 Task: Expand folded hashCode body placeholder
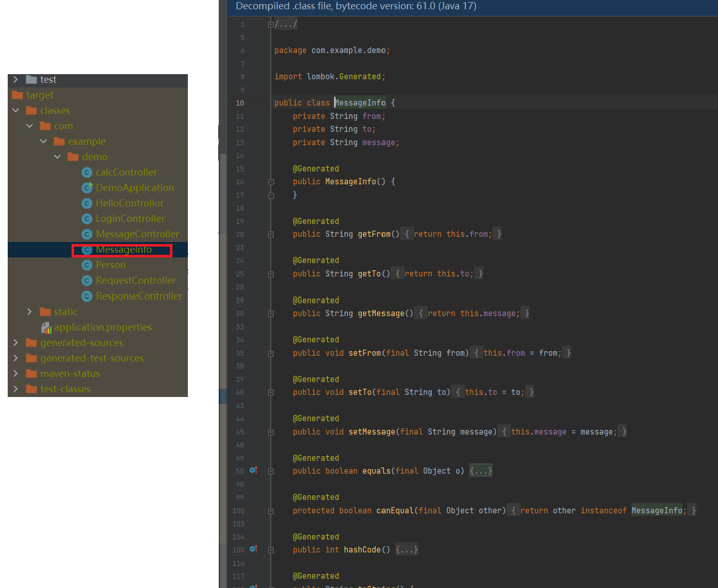[407, 550]
